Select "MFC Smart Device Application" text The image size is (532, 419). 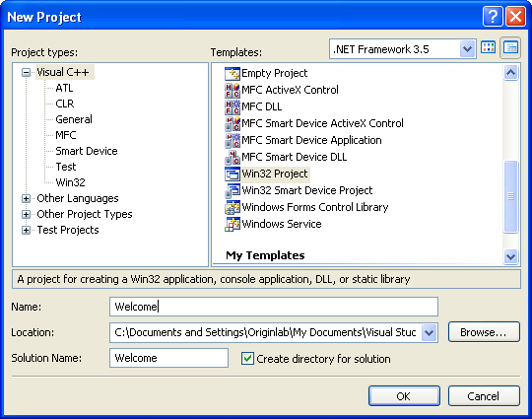pos(311,140)
